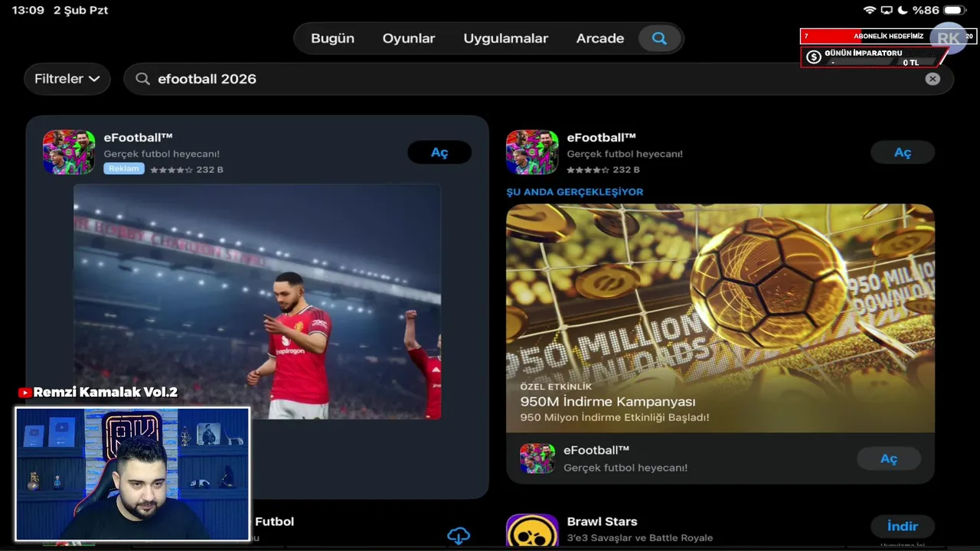Open the Bugün tab

(332, 38)
